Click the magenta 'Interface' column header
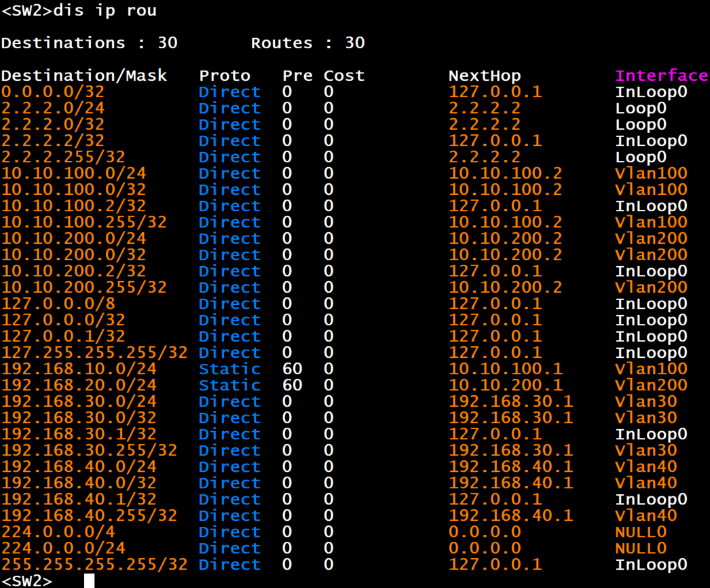This screenshot has height=588, width=710. (x=662, y=75)
